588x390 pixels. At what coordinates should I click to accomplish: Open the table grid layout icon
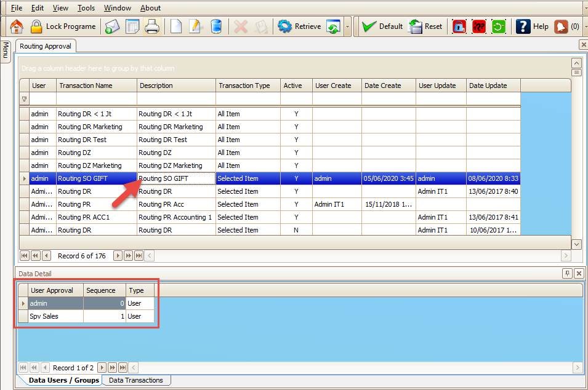(132, 26)
